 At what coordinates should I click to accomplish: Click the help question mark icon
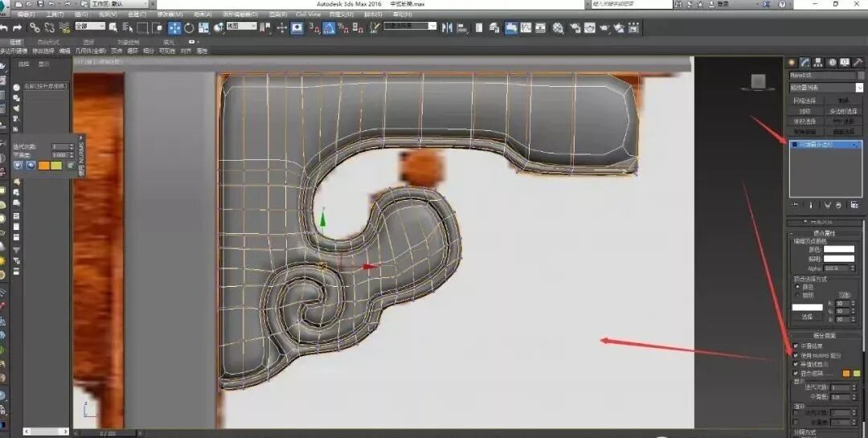[x=782, y=4]
